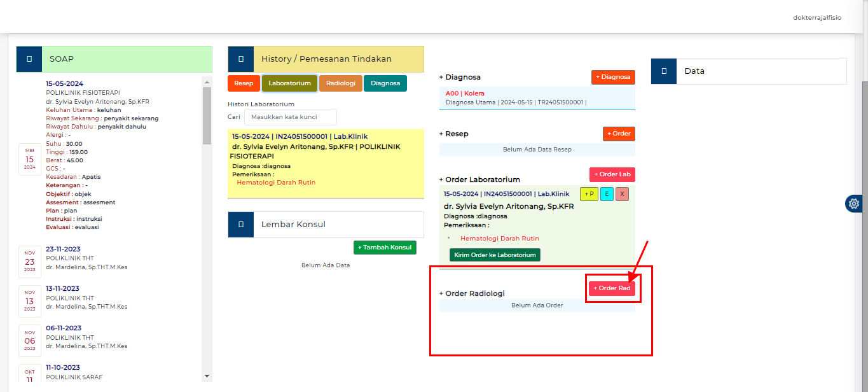The height and width of the screenshot is (392, 868).
Task: Click the Data panel icon
Action: tap(663, 71)
